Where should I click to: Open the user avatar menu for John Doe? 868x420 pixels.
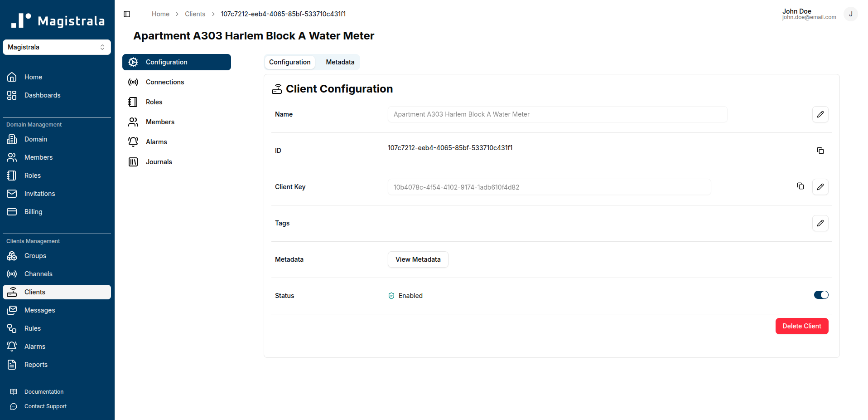[x=850, y=14]
